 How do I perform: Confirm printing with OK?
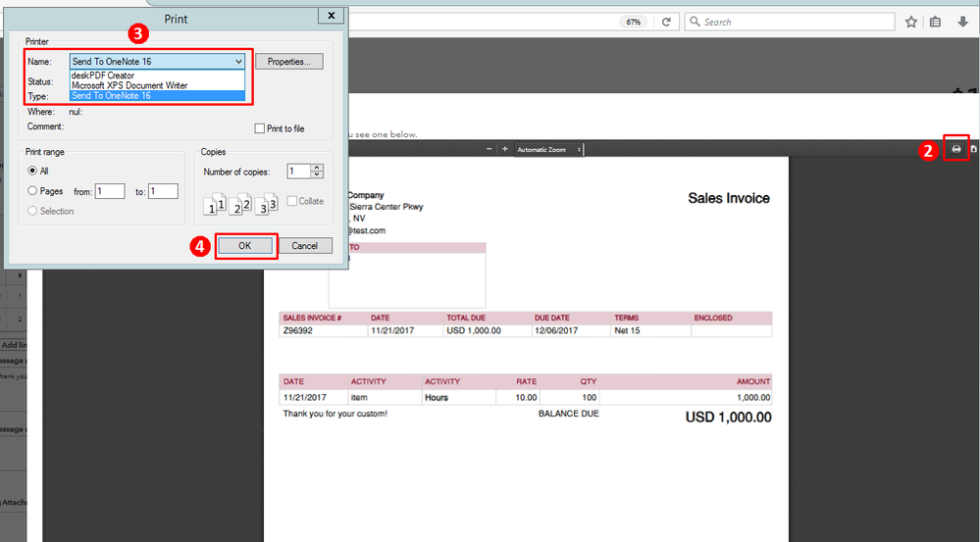click(x=245, y=245)
